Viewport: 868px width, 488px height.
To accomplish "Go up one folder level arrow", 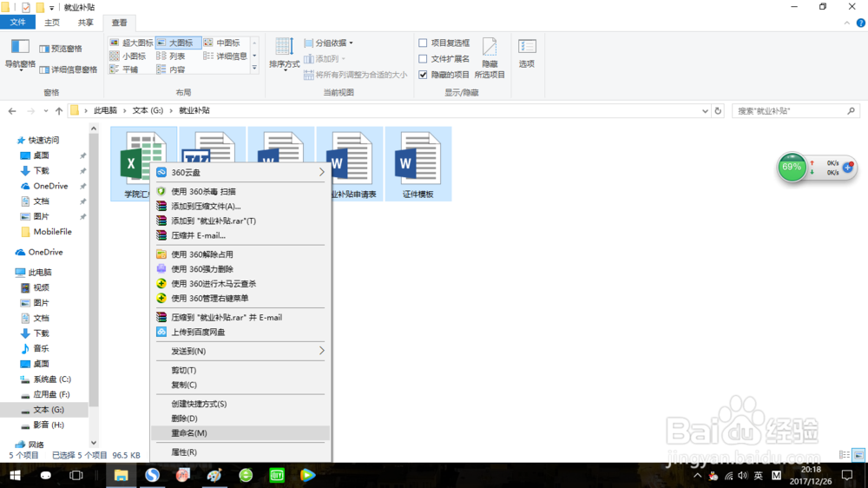I will click(59, 111).
